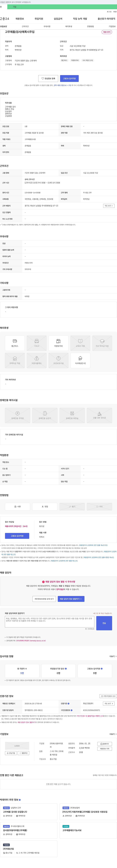Viewport: 117px width, 868px height.
Task: Click the 통근버스 benefit icon
Action: pos(15,343)
